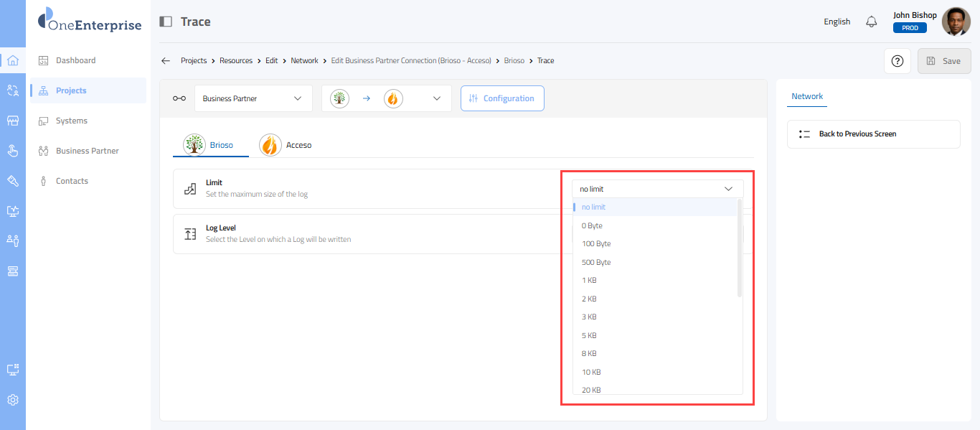Click Back to Previous Screen

tap(857, 134)
